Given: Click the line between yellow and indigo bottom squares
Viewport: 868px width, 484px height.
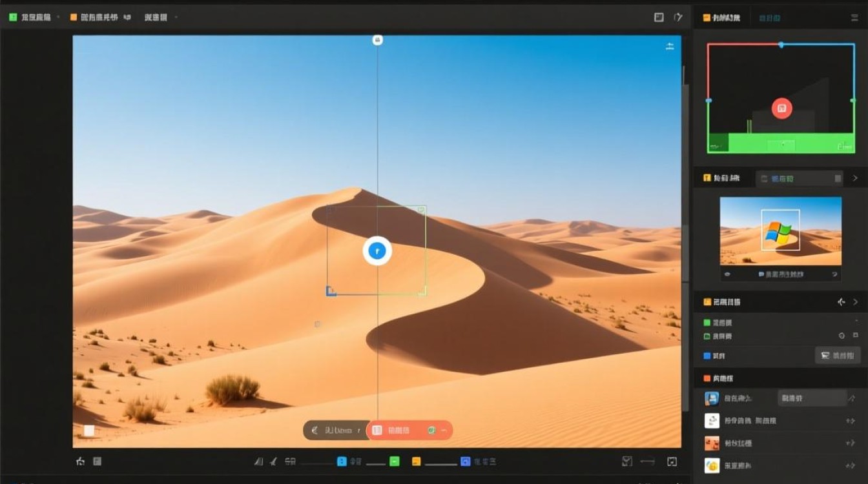Looking at the screenshot, I should (x=440, y=463).
